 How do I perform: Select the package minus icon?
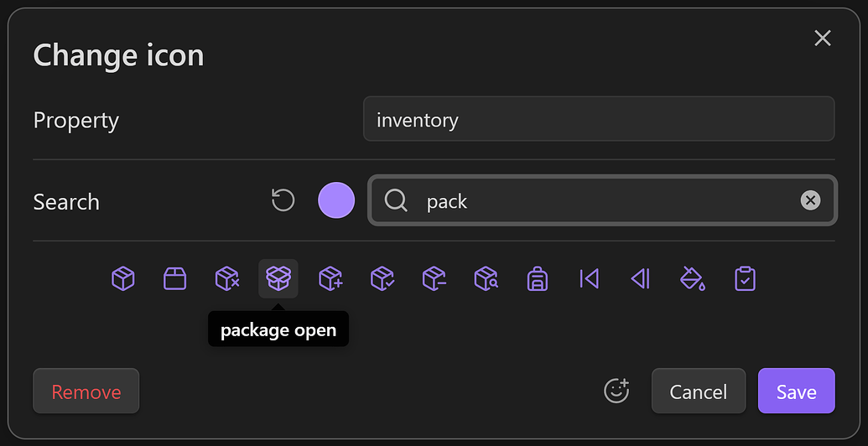(x=434, y=278)
